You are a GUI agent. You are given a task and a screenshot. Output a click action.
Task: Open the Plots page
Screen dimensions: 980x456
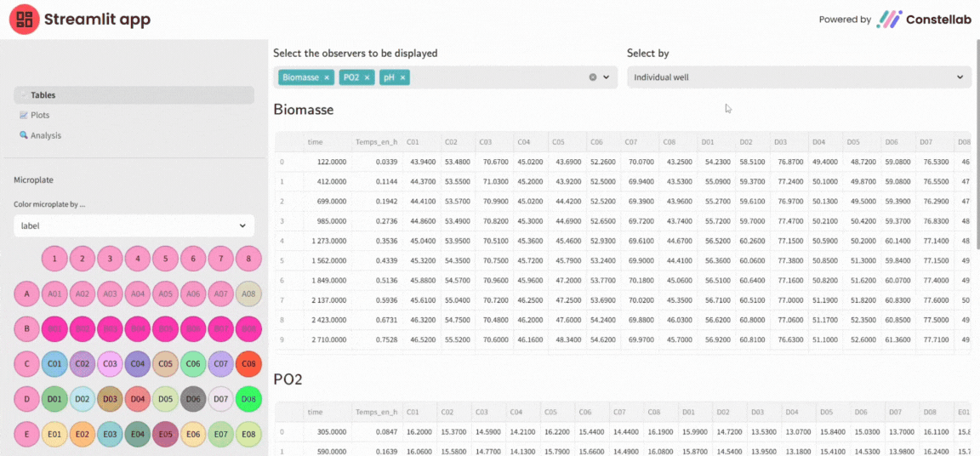pyautogui.click(x=40, y=115)
